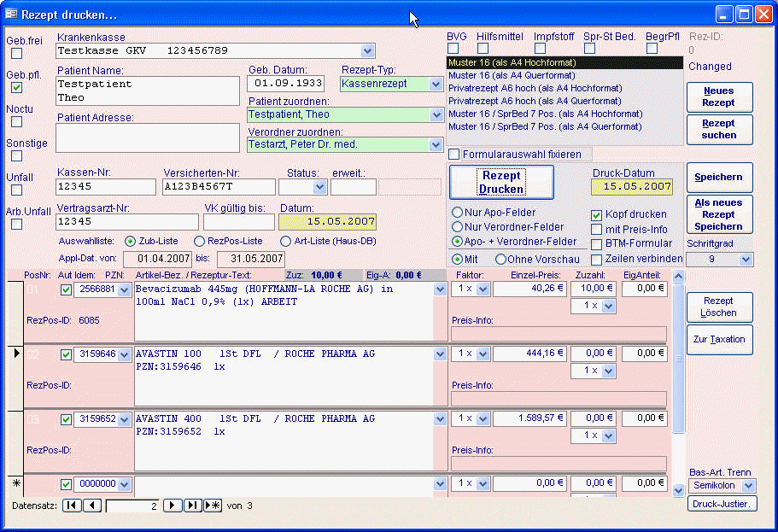Enable Formularauswahl fixieren checkbox
778x532 pixels.
454,155
